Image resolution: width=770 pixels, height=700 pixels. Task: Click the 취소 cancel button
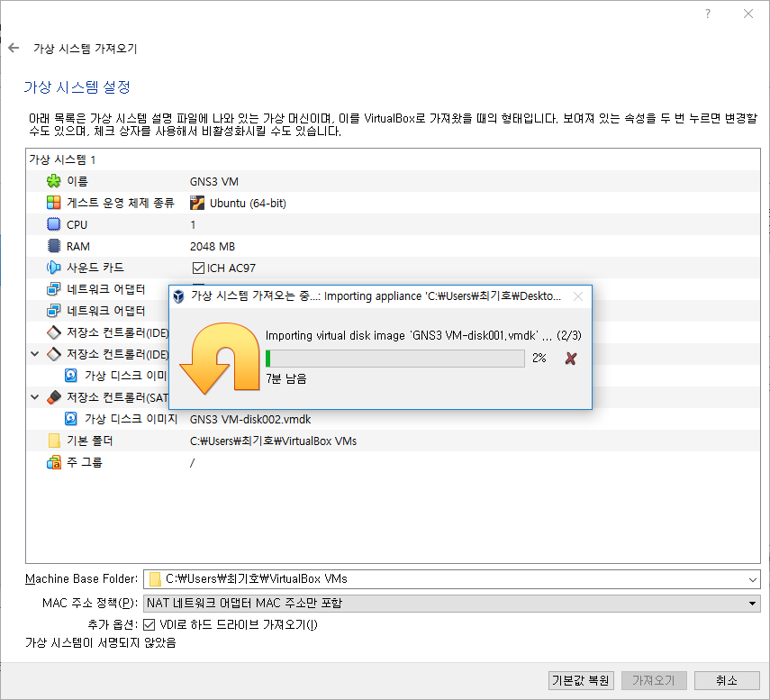[x=727, y=680]
